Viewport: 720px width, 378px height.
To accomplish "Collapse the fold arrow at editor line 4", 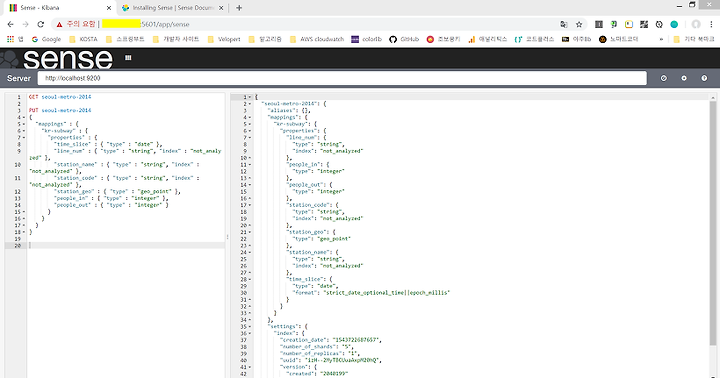I will (24, 117).
